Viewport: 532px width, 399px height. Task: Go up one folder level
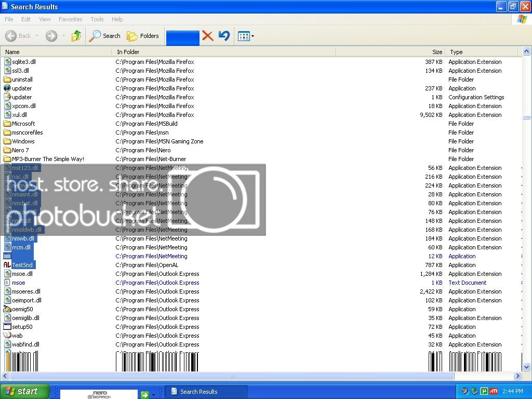pos(76,36)
